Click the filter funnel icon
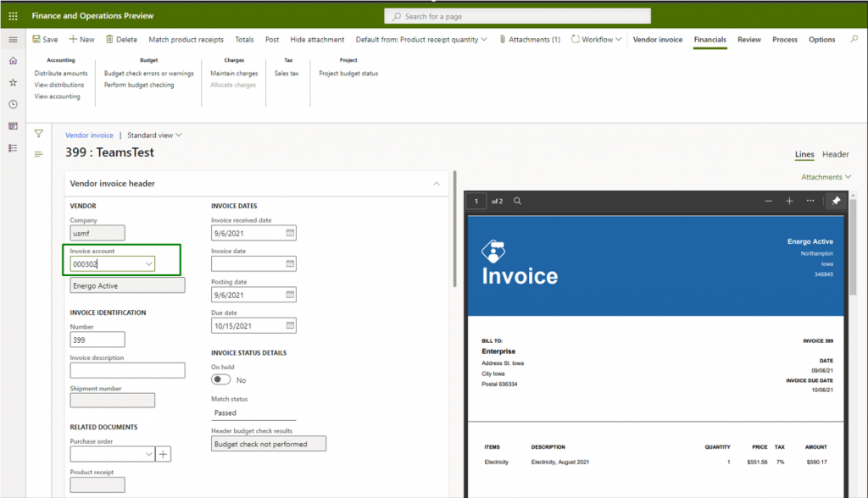 (39, 133)
